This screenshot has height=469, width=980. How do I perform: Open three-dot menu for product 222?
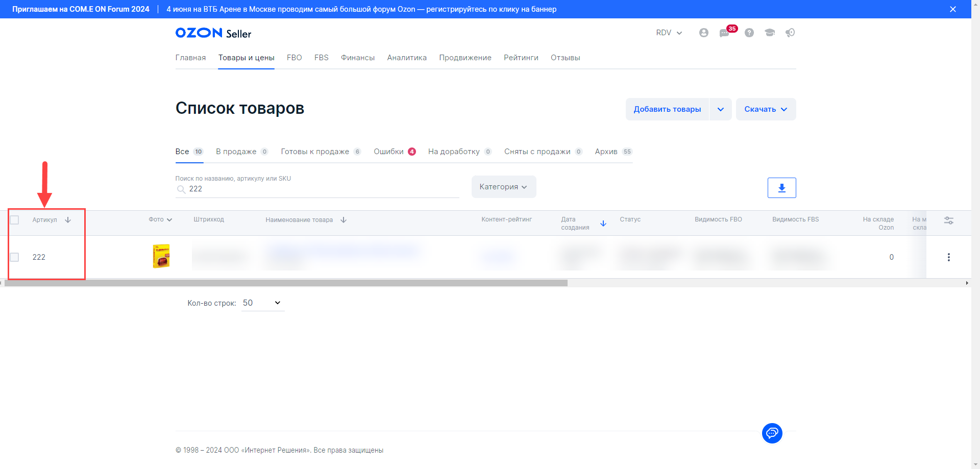948,257
